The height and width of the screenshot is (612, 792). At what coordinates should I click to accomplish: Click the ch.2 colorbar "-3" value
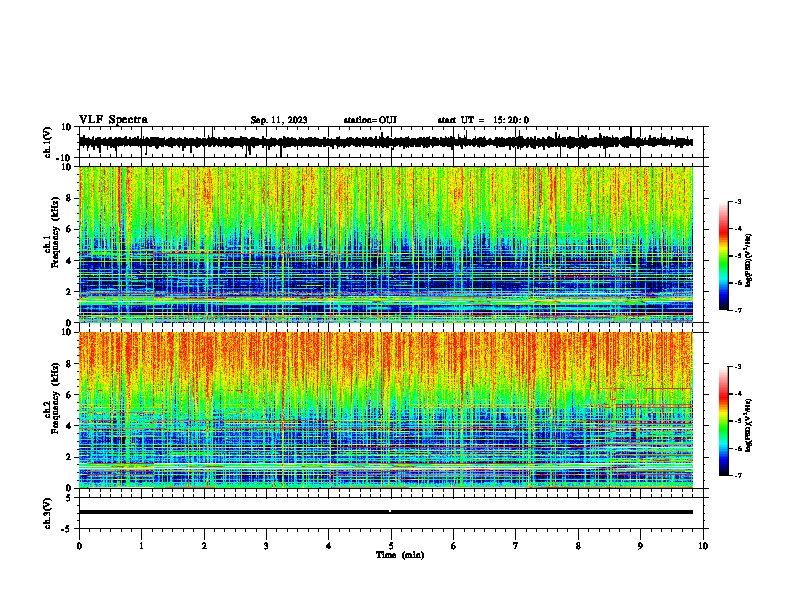[x=737, y=367]
